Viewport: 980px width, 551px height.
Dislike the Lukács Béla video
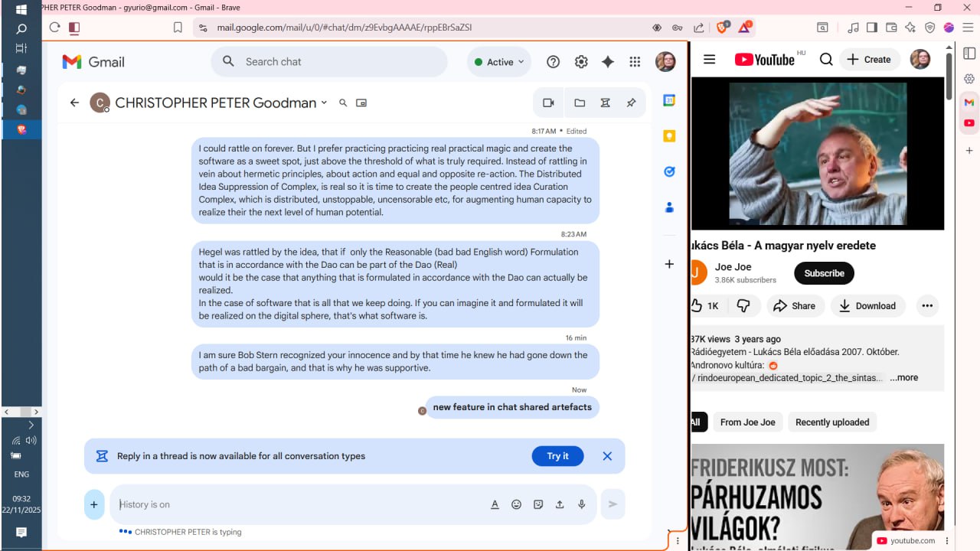pyautogui.click(x=743, y=306)
